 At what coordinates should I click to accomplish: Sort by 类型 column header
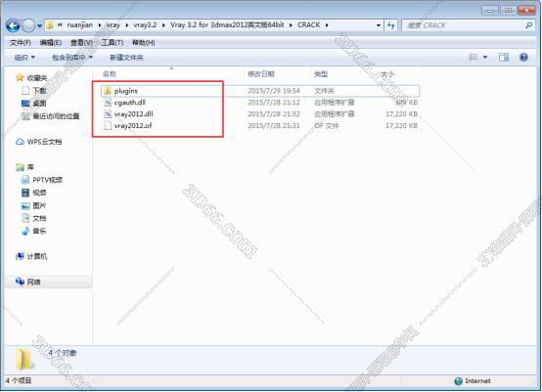321,74
